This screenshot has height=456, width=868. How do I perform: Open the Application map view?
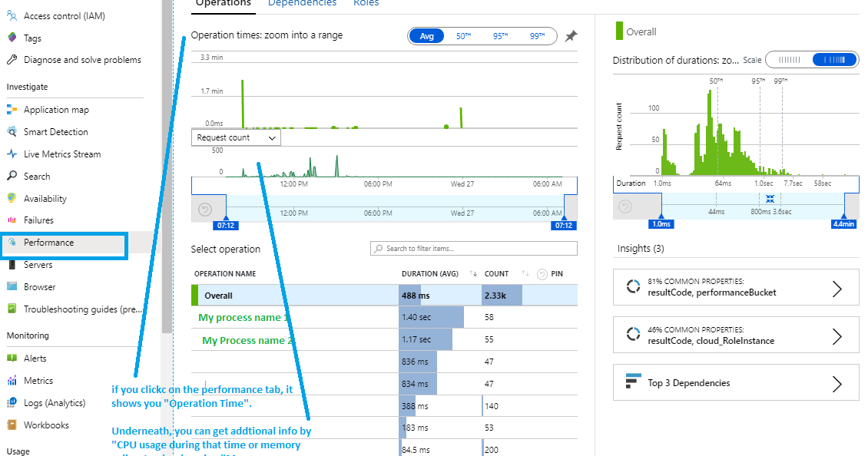58,109
